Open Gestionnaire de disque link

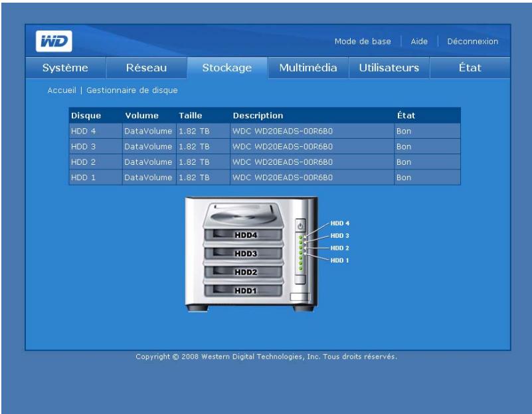coord(132,90)
